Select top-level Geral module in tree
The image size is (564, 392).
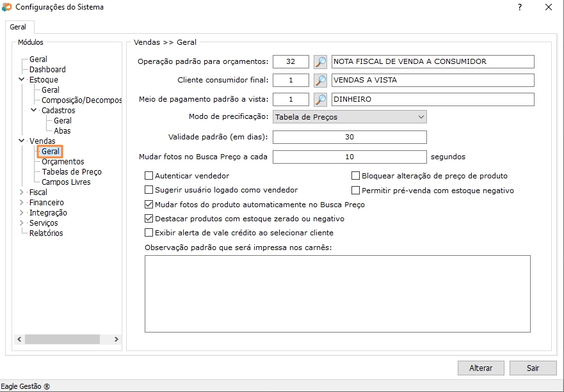(38, 59)
